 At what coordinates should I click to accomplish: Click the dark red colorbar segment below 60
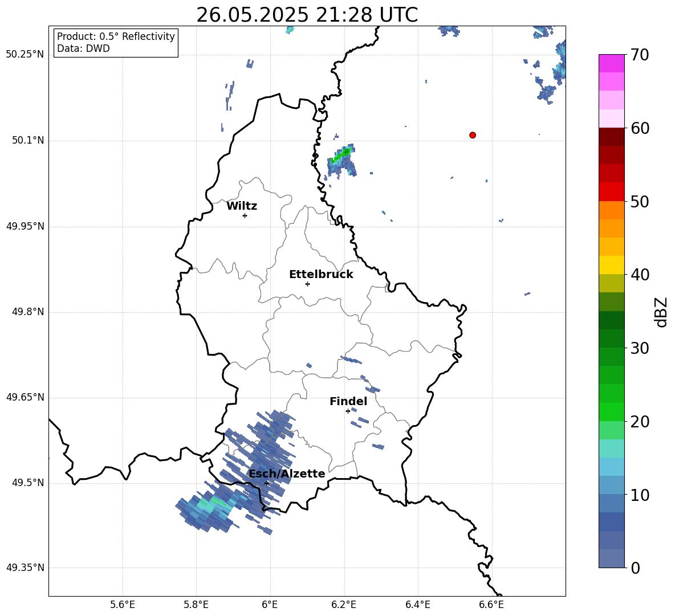[611, 137]
